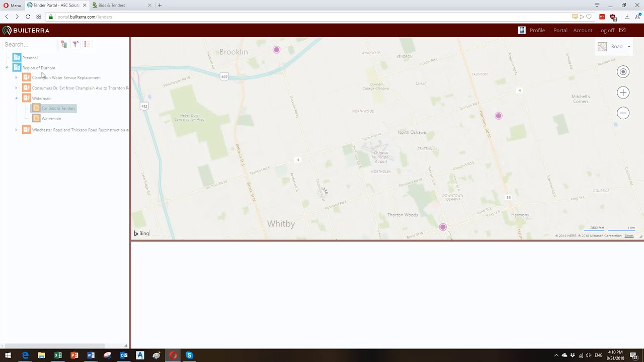Collapse the Watermain project node
Image resolution: width=644 pixels, height=362 pixels.
click(16, 98)
